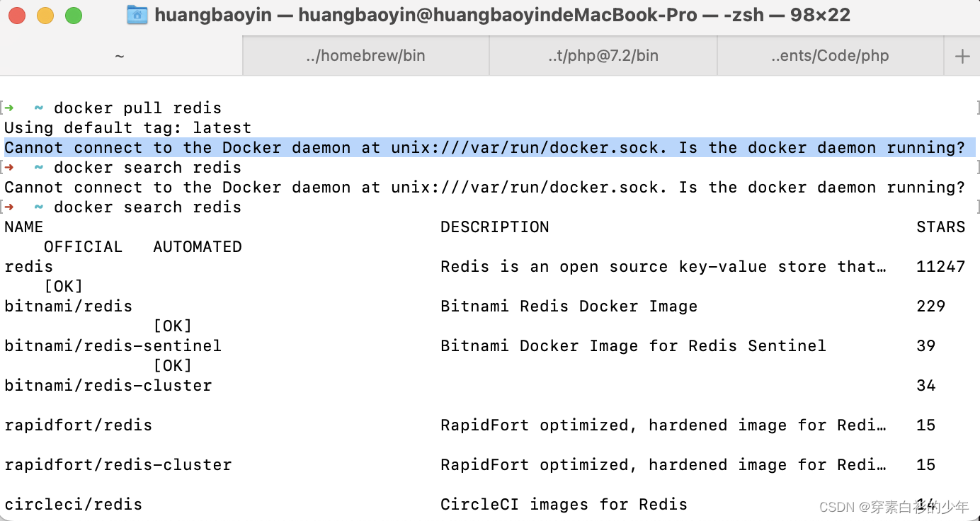Open a new tab with the plus button
The image size is (980, 521).
pyautogui.click(x=962, y=55)
